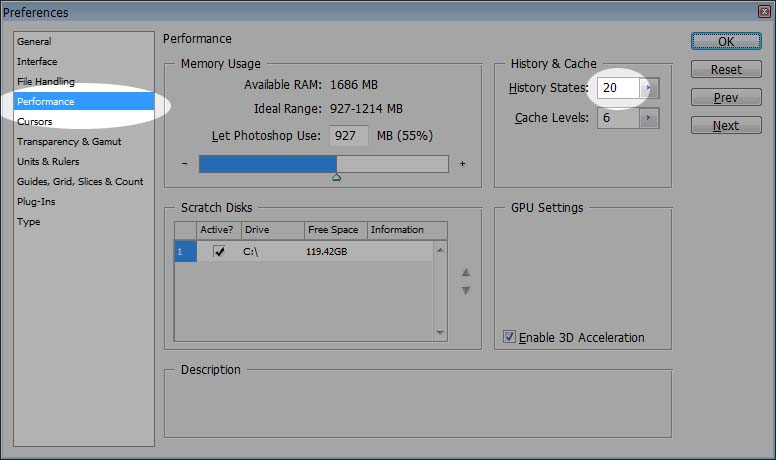Close the Preferences dialog window
The height and width of the screenshot is (460, 776).
764,11
